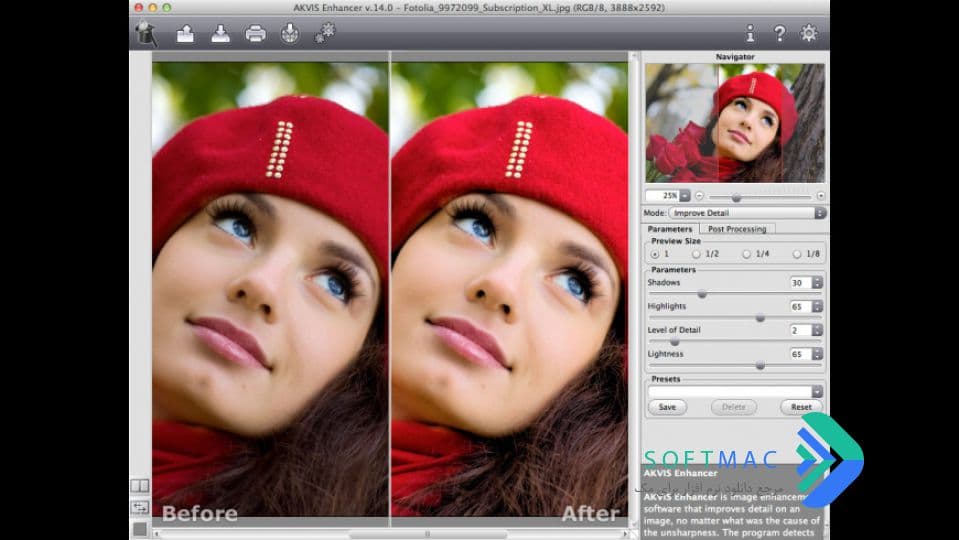Image resolution: width=959 pixels, height=540 pixels.
Task: Open help with the question mark icon
Action: pos(779,34)
